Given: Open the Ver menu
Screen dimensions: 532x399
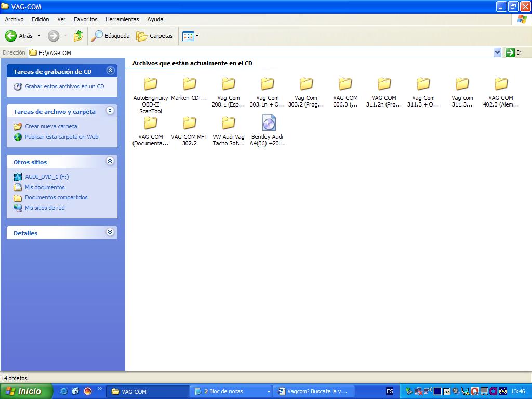Looking at the screenshot, I should point(61,19).
